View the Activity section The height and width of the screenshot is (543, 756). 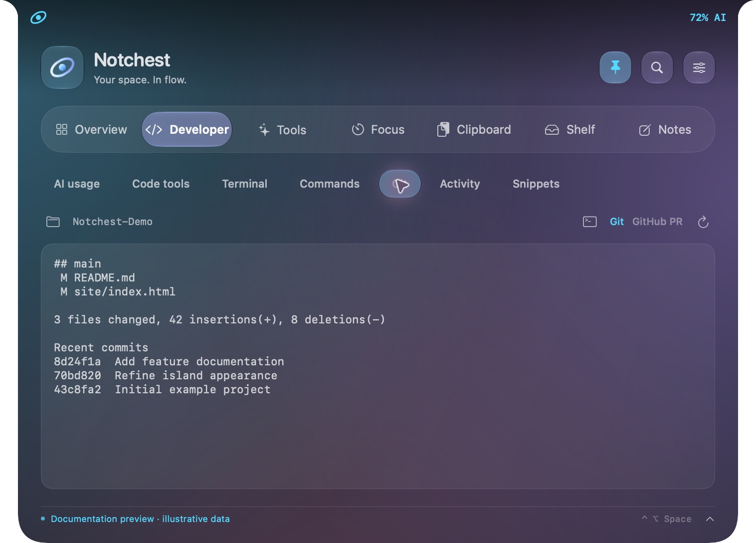(460, 184)
